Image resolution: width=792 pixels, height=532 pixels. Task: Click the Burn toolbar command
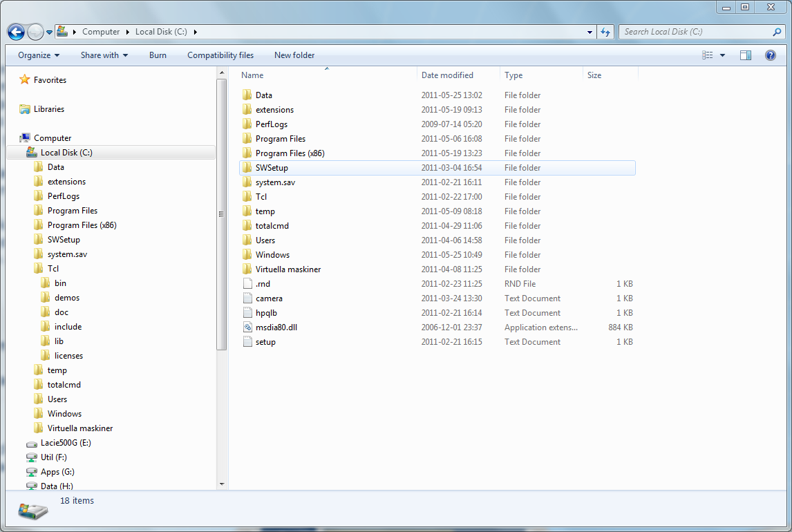(x=158, y=55)
